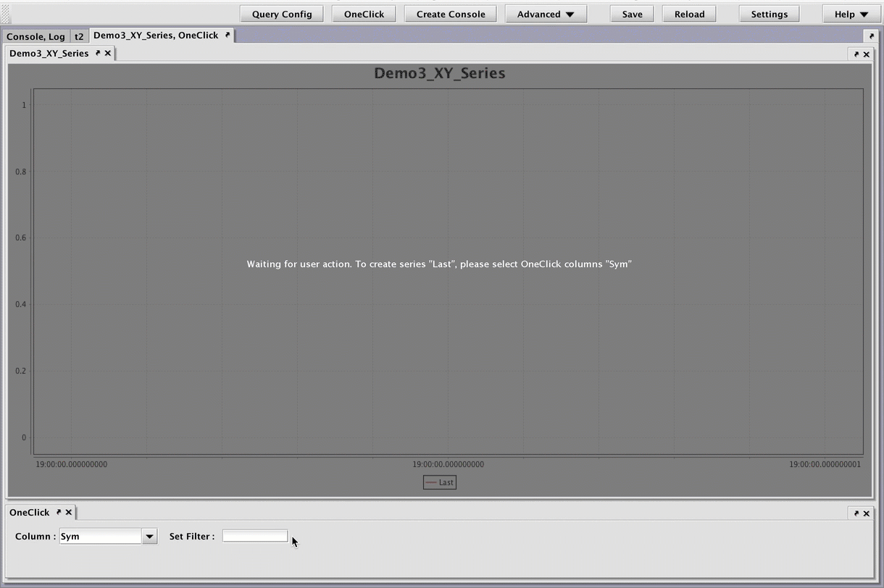Click pin icon at far right of main tab bar
884x588 pixels.
(x=871, y=35)
